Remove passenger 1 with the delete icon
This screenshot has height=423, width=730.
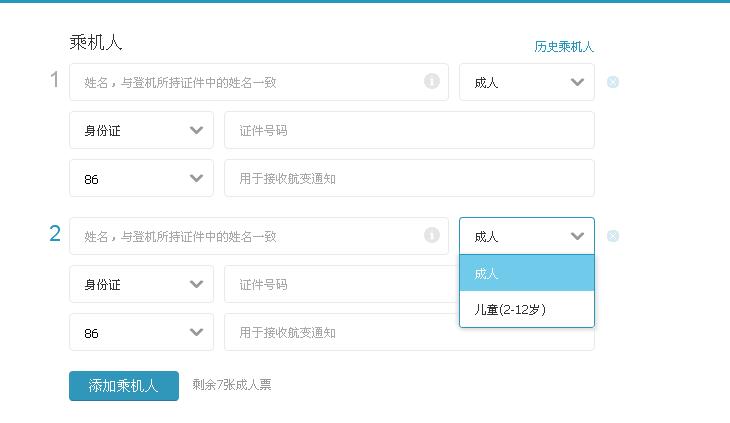613,82
